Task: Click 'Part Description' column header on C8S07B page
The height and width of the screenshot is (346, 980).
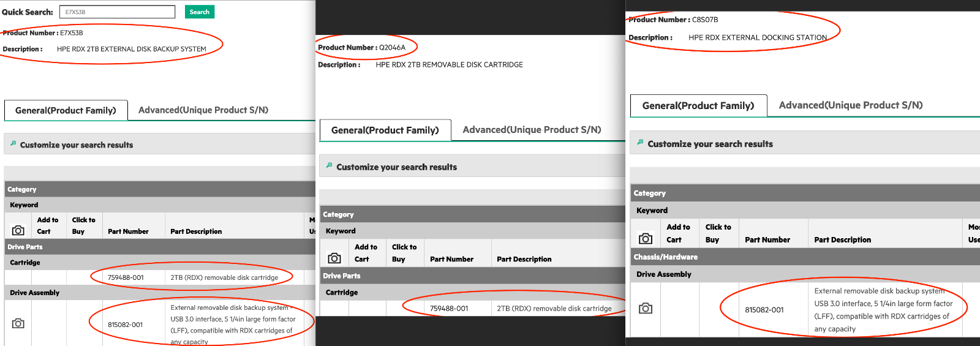Action: [843, 239]
